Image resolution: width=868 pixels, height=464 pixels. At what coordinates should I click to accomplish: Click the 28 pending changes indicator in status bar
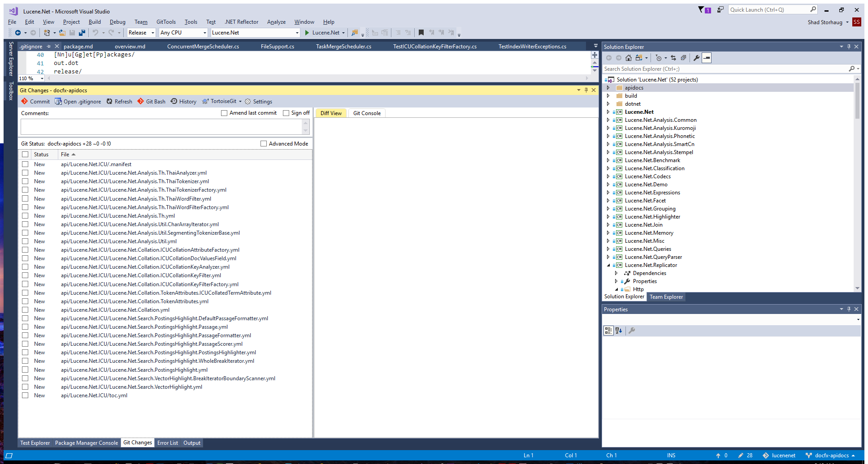click(745, 455)
